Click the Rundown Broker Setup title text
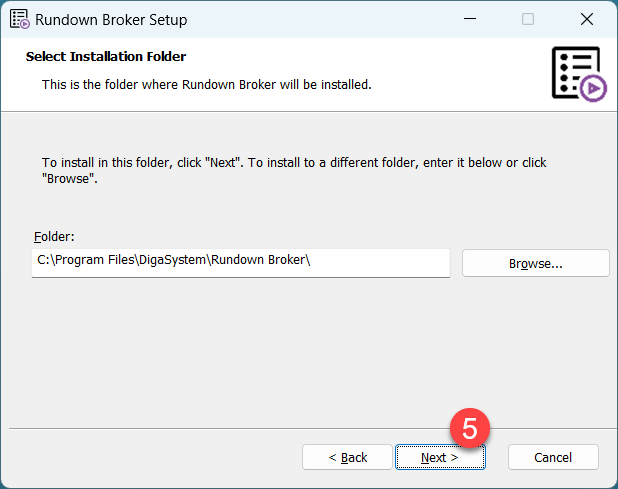This screenshot has width=618, height=489. pos(111,19)
